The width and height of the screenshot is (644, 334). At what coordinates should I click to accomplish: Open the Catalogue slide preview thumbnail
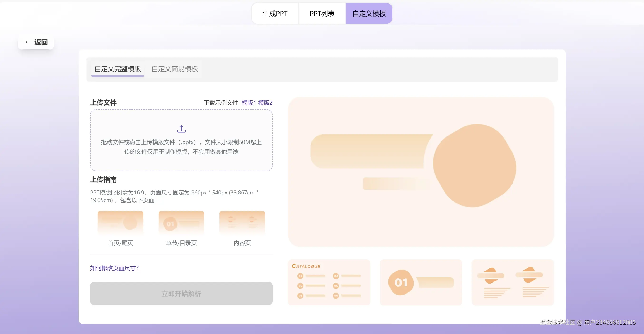click(329, 282)
